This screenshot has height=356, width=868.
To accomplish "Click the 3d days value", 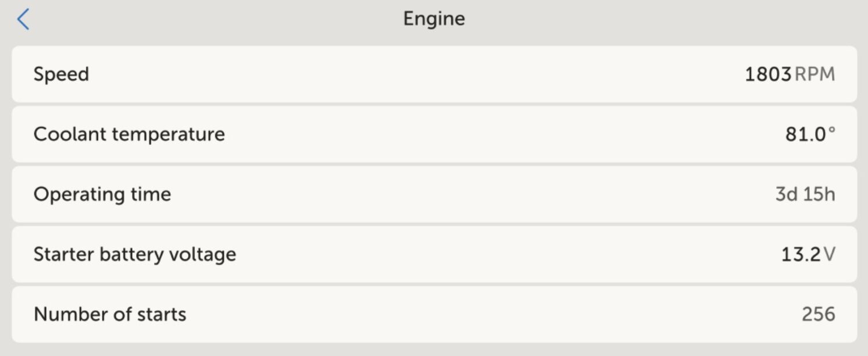I will click(786, 194).
